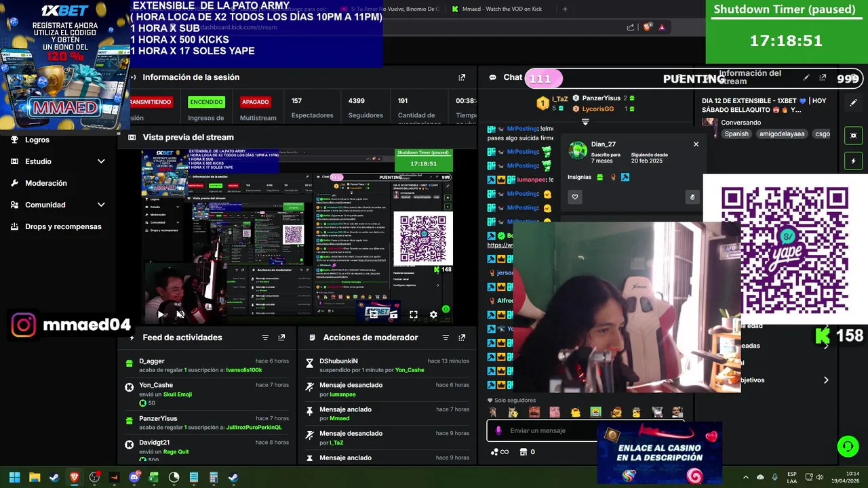Filter the Acciones de moderador list
The image size is (868, 488).
pyautogui.click(x=446, y=338)
